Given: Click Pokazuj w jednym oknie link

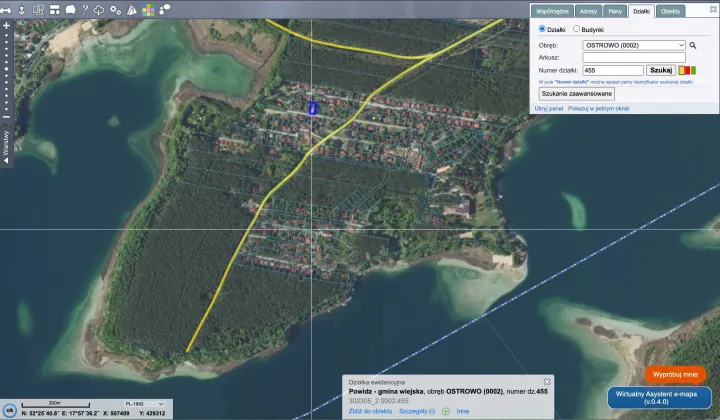Looking at the screenshot, I should 598,109.
